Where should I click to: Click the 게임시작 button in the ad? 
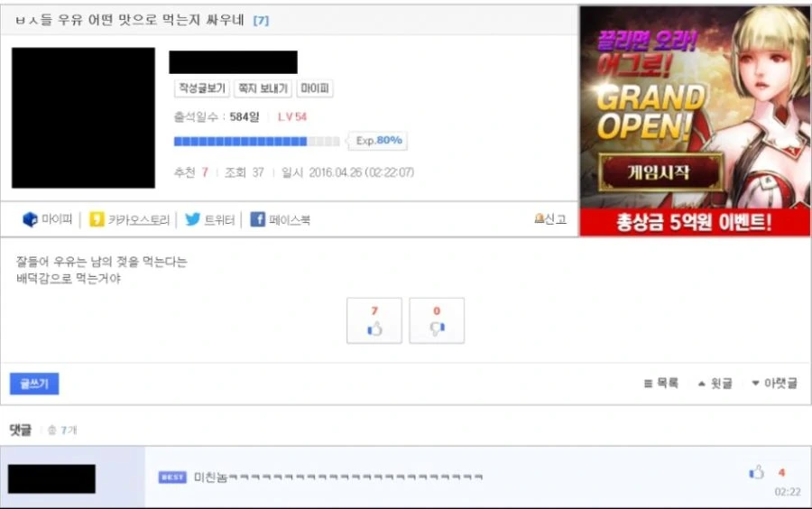(x=660, y=171)
